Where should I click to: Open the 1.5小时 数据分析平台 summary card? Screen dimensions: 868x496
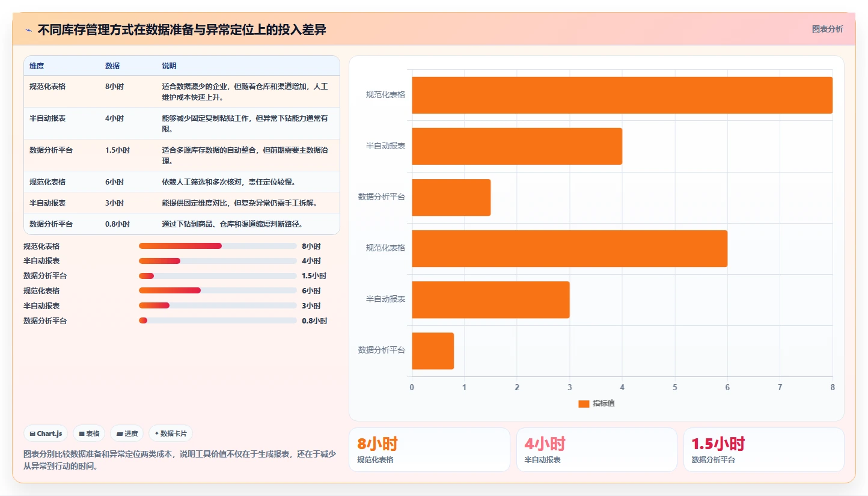coord(763,450)
